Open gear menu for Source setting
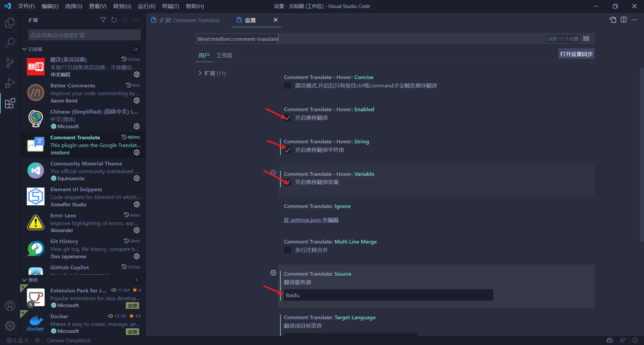The height and width of the screenshot is (345, 644). pyautogui.click(x=273, y=273)
